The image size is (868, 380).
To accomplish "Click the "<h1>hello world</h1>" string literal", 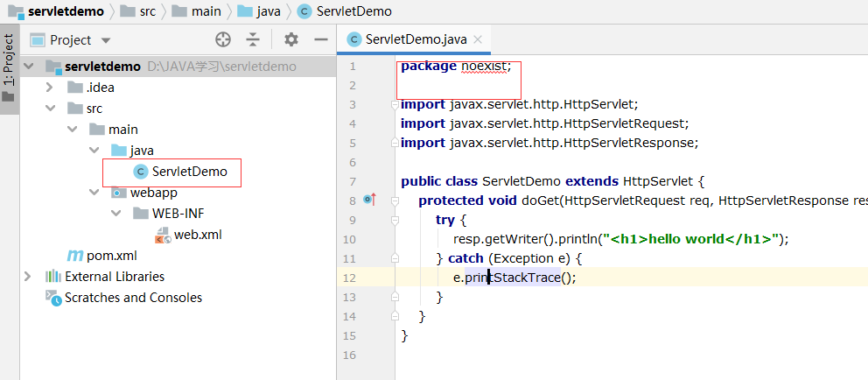I will (x=691, y=239).
